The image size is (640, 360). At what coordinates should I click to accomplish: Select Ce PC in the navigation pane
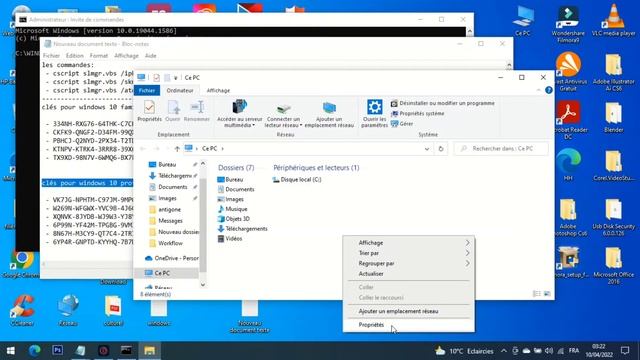coord(162,273)
